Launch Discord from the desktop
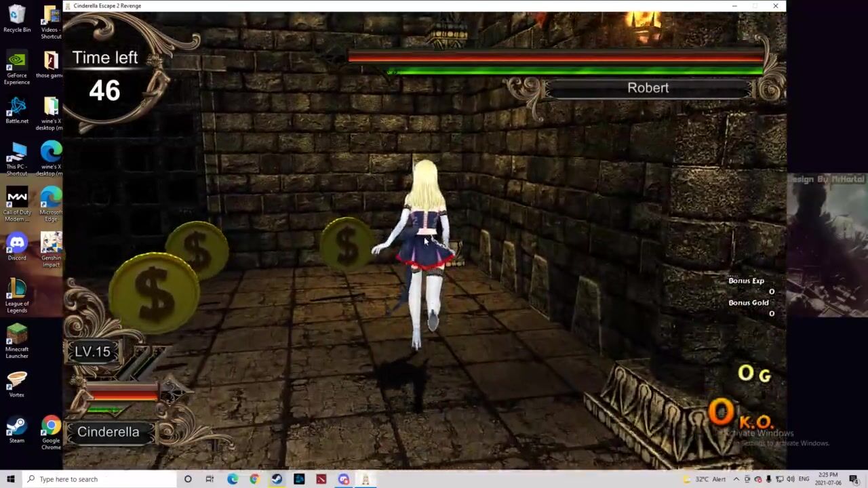Screen dimensions: 868x488 (x=17, y=247)
